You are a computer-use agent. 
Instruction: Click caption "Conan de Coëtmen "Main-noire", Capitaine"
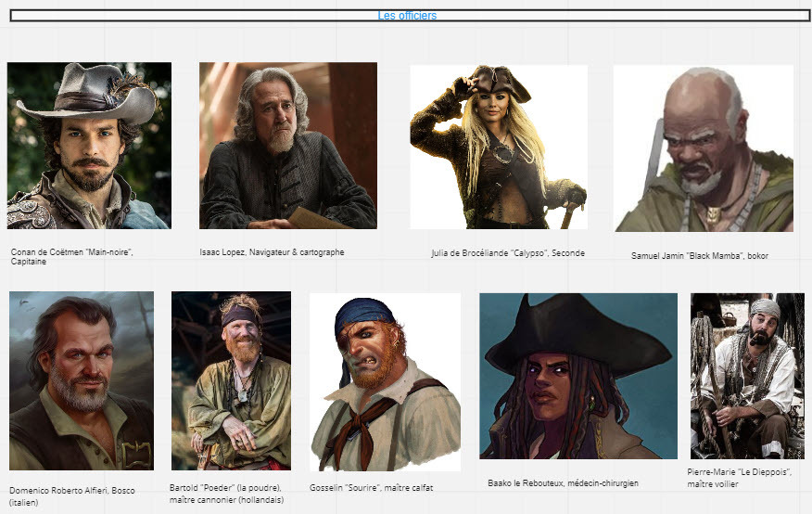pos(72,256)
